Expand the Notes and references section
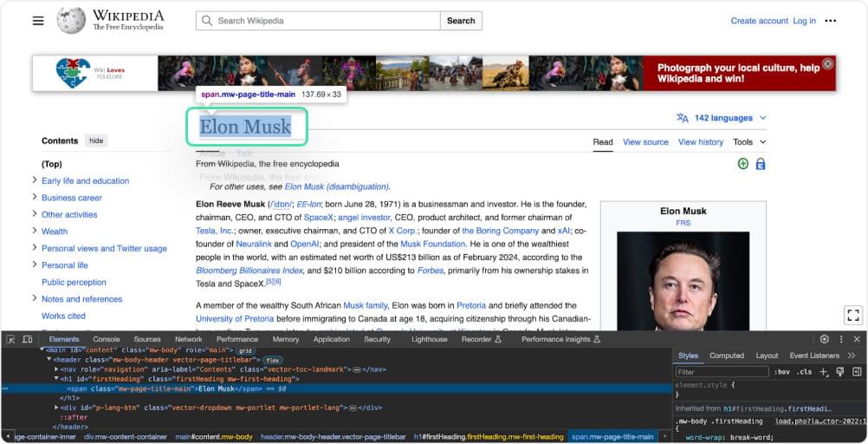The height and width of the screenshot is (444, 868). (x=35, y=298)
